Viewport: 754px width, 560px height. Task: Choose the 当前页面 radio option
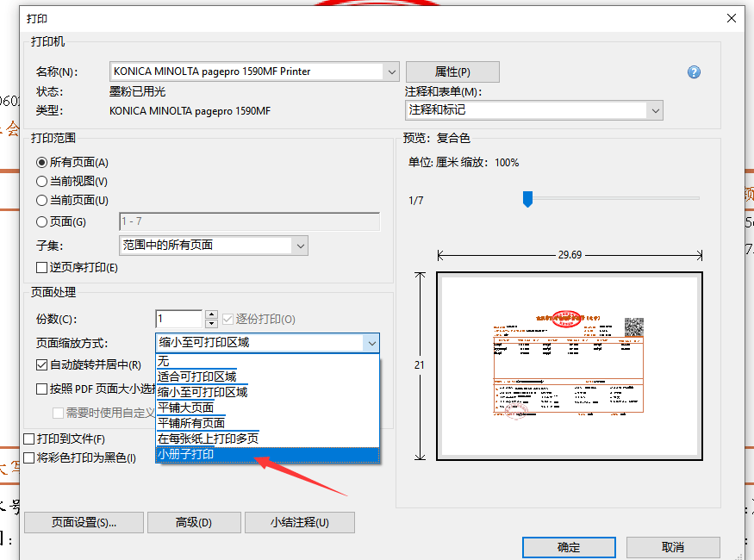coord(41,200)
